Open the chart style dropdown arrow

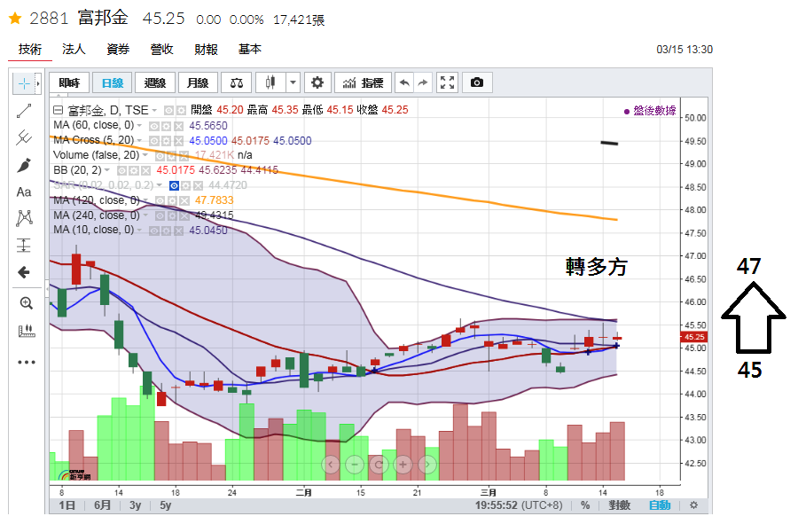click(293, 82)
